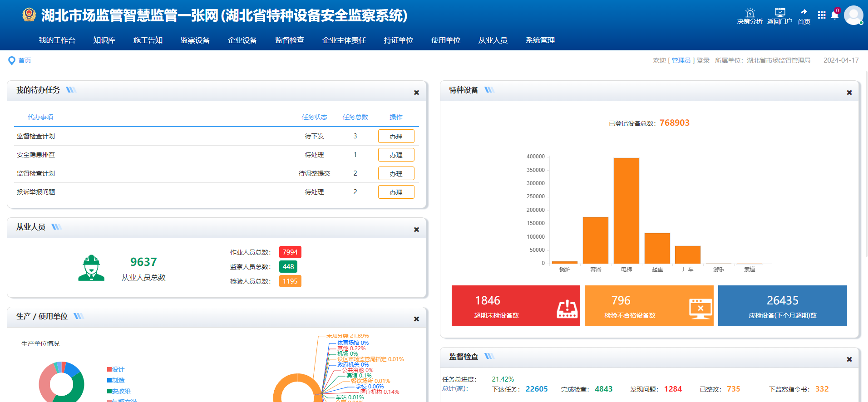Click the 任务状态 column header

point(315,117)
